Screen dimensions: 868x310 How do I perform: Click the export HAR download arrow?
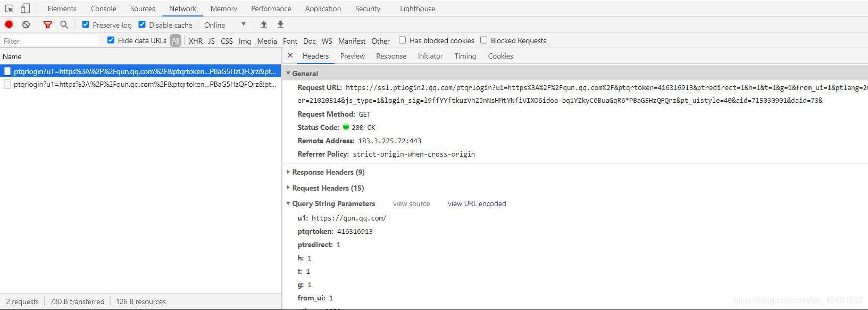280,25
